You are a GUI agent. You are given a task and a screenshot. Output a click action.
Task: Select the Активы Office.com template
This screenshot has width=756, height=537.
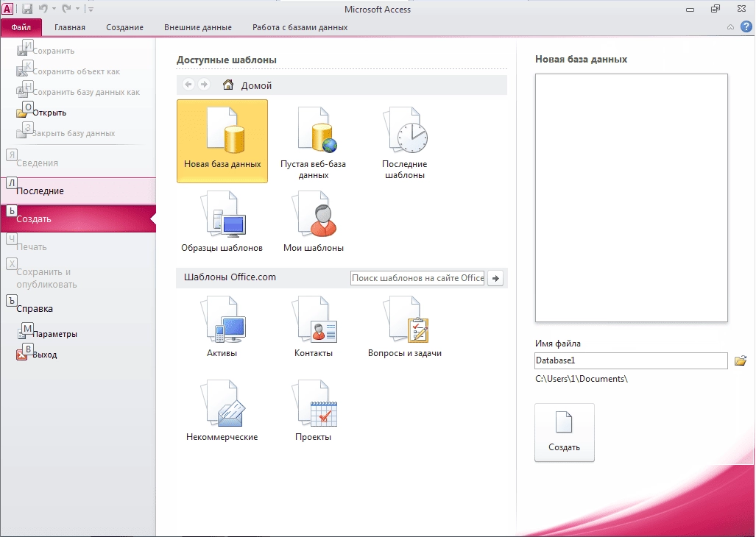[222, 327]
